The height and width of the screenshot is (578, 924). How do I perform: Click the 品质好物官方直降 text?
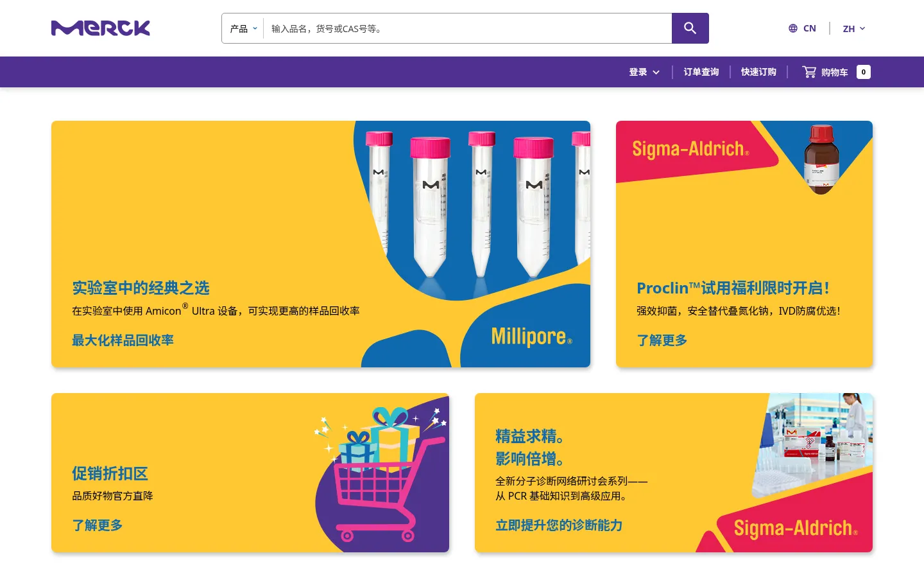(x=112, y=496)
